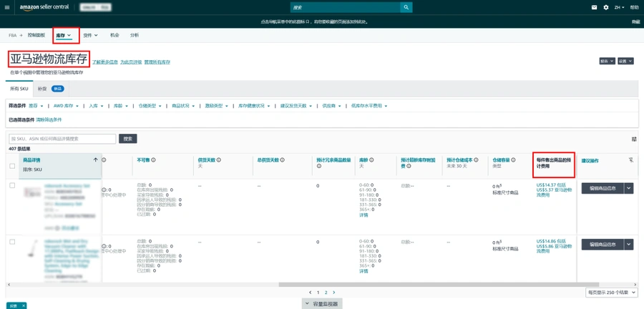Open the 每页显示 250 个结果 selector
This screenshot has width=644, height=309.
(612, 292)
